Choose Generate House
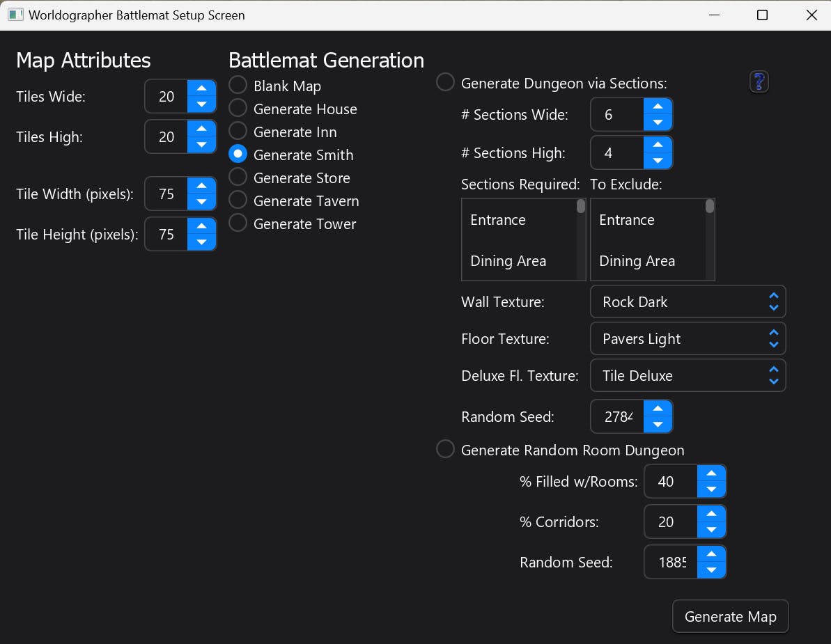The width and height of the screenshot is (831, 644). 238,109
